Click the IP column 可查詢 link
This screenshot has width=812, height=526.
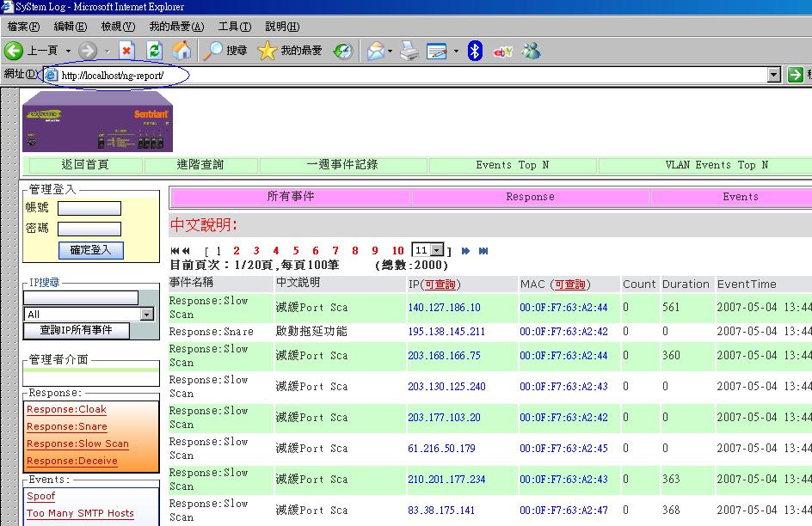[440, 284]
